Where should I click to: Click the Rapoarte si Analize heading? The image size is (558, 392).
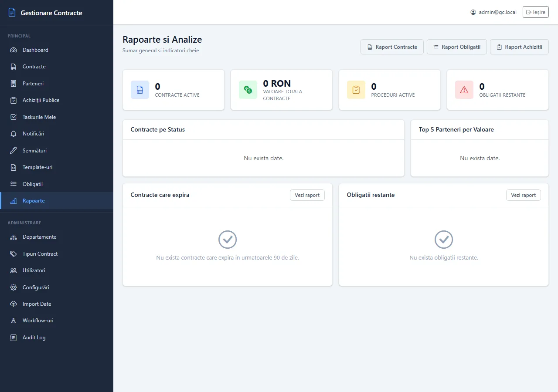[x=162, y=40]
